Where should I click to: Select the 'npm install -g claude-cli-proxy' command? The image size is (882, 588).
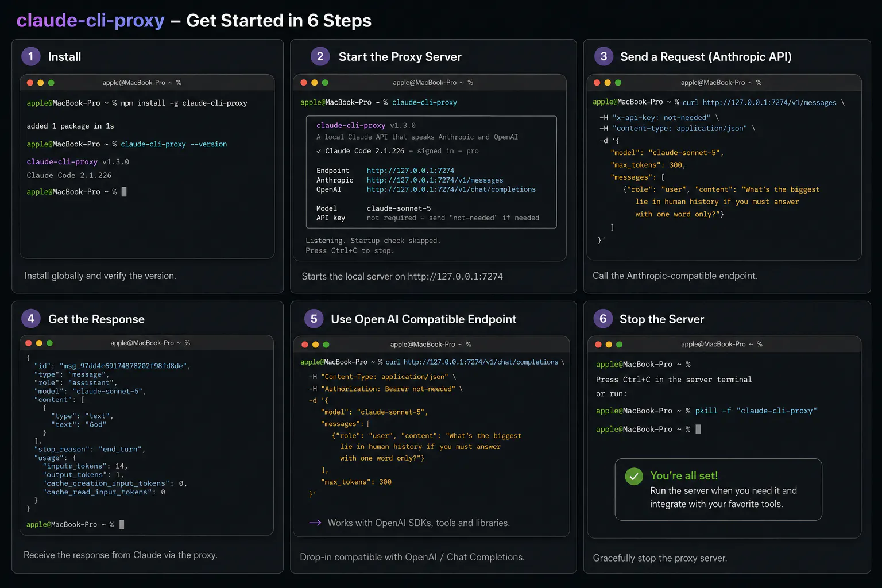point(184,103)
